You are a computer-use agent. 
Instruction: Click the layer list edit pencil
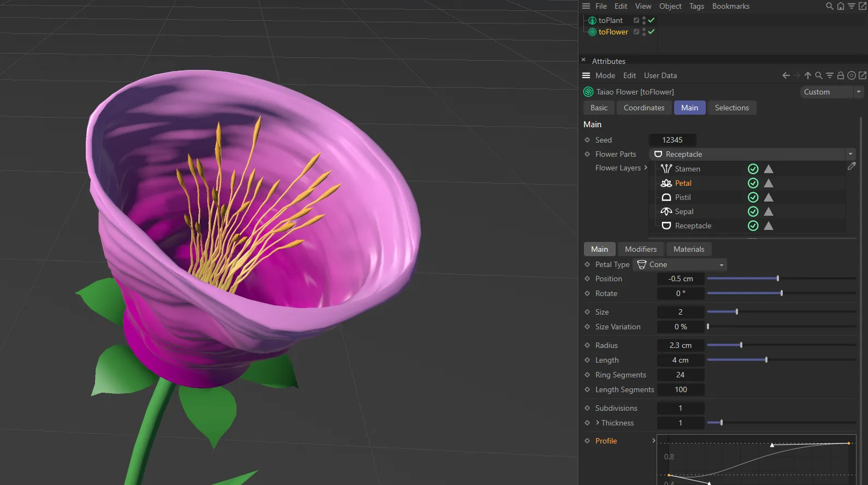coord(852,166)
